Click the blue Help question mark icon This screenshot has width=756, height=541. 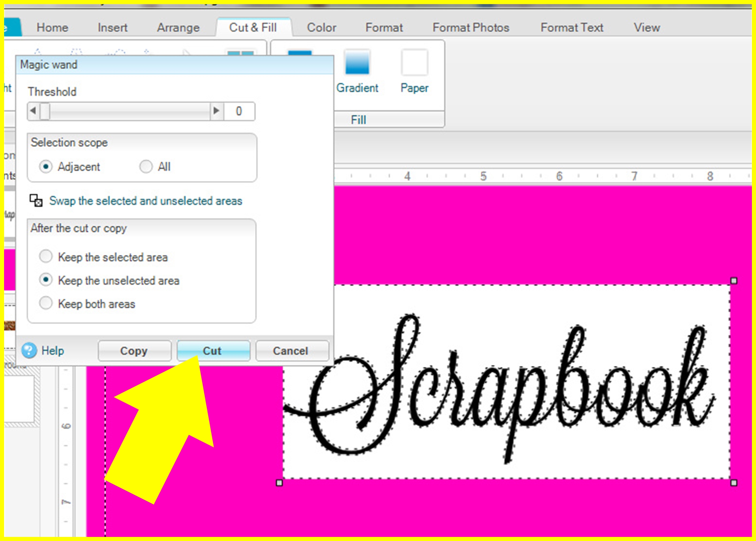29,350
